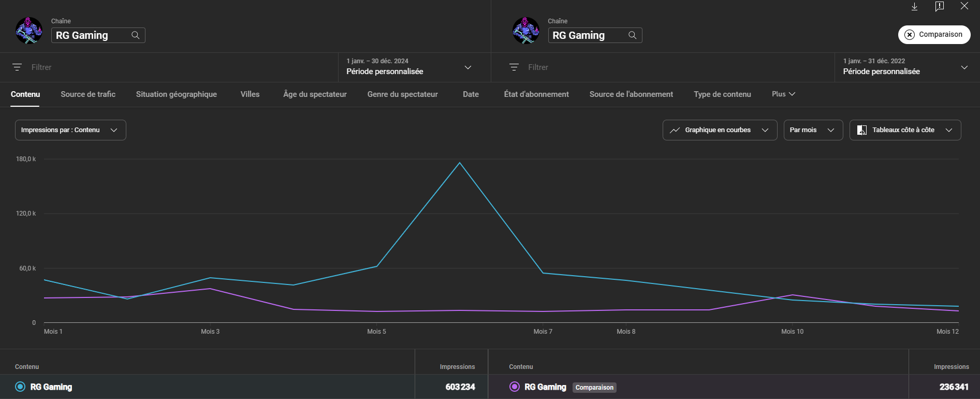Click the 60,0 k axis label

coord(27,268)
